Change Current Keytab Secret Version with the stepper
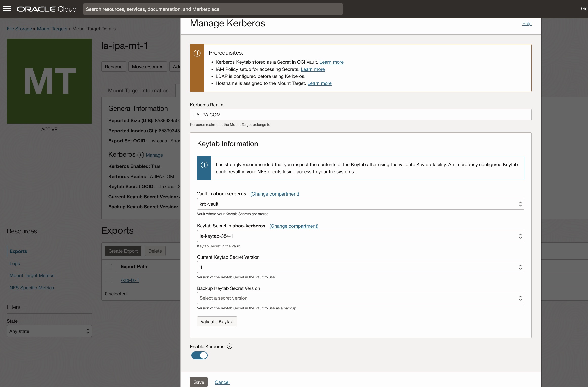Image resolution: width=588 pixels, height=387 pixels. pyautogui.click(x=520, y=267)
